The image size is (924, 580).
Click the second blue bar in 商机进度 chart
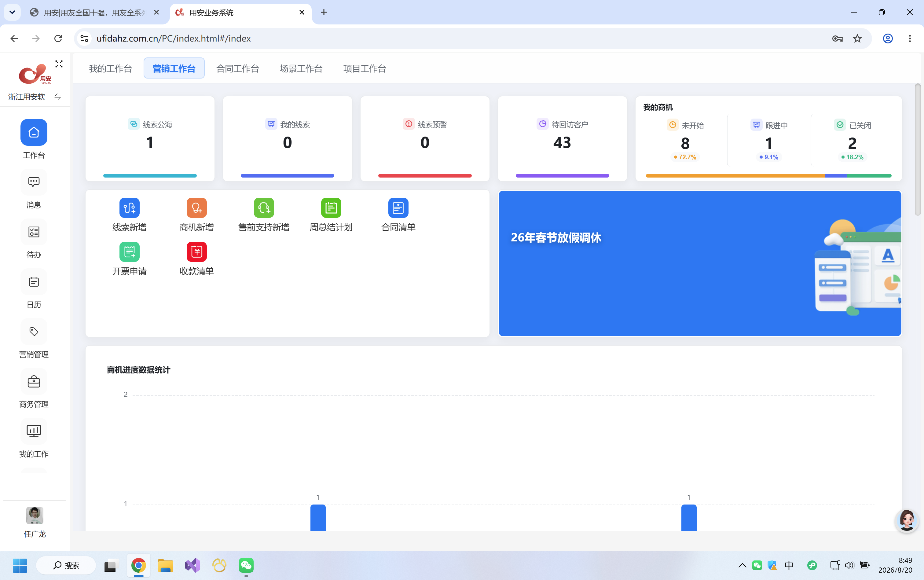click(x=689, y=518)
